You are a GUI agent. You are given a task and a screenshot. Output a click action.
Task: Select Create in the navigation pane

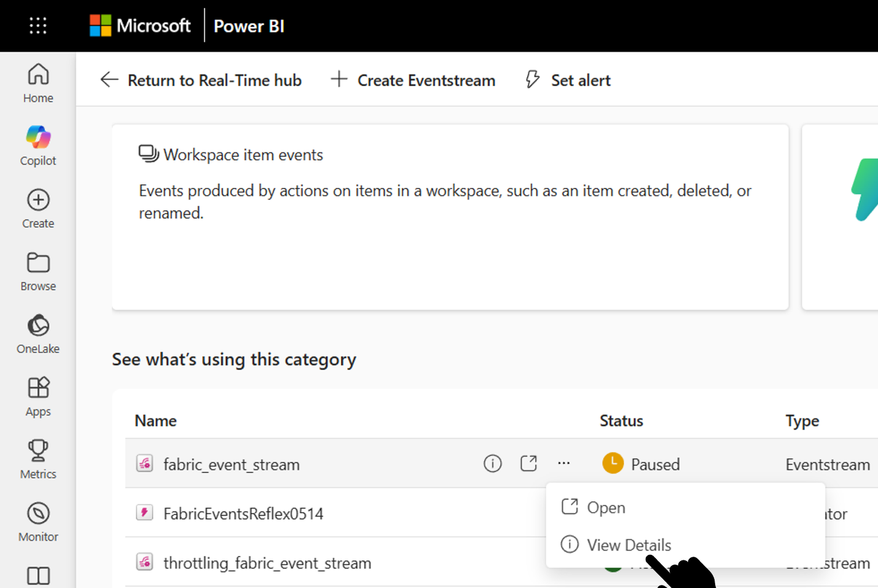pos(37,209)
